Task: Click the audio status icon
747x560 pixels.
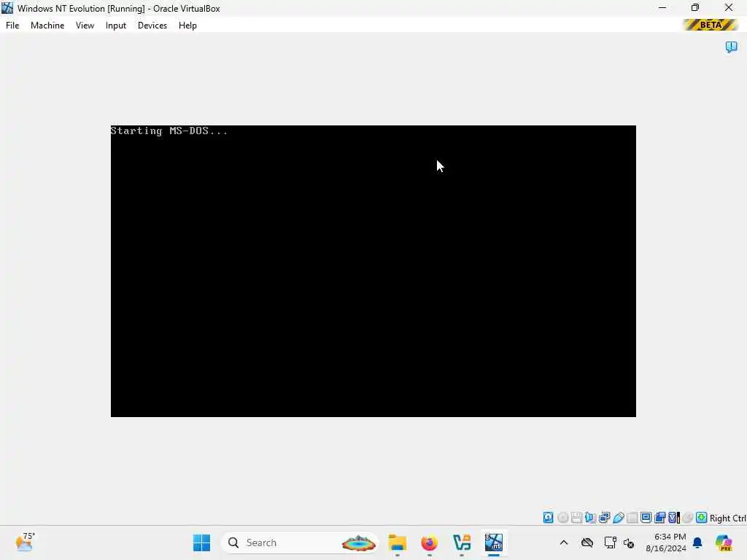Action: [590, 518]
